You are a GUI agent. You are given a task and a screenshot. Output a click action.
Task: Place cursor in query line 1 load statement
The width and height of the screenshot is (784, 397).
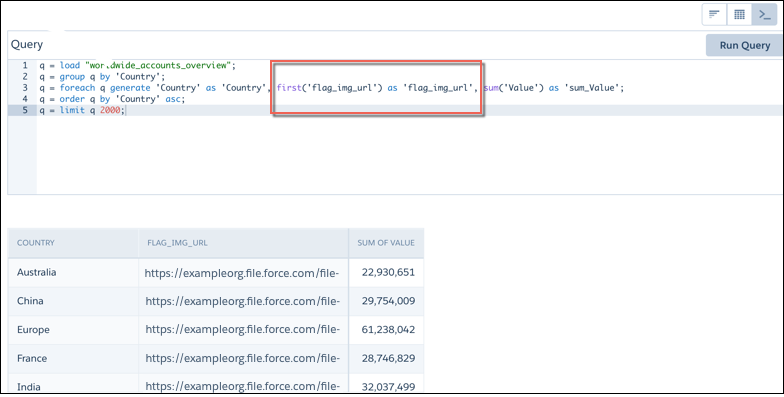click(x=137, y=66)
